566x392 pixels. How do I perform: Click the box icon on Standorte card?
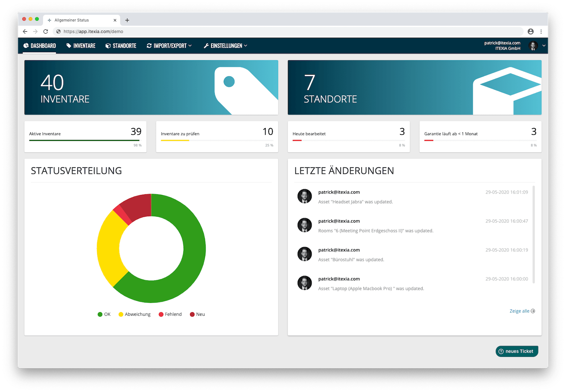tap(507, 91)
